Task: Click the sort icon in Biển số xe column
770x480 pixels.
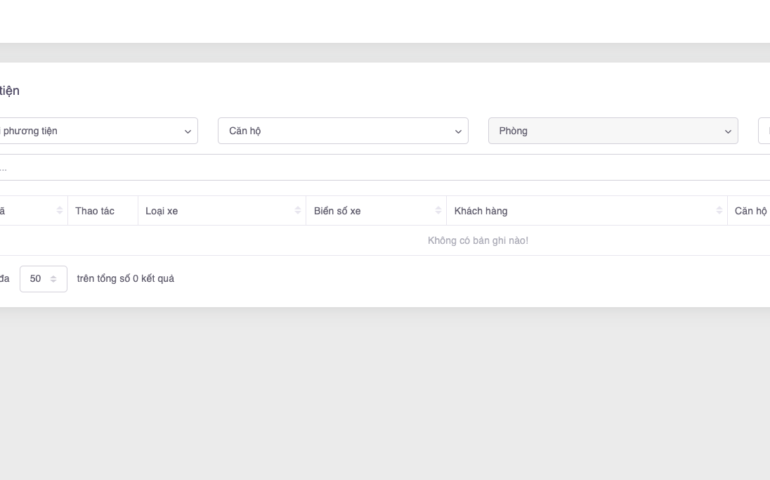Action: pos(439,211)
